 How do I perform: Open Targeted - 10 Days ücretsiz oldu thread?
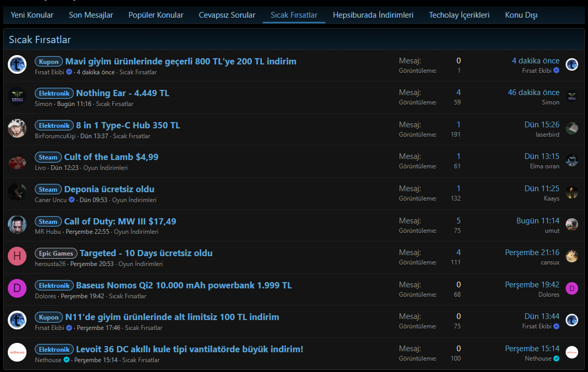[x=146, y=253]
